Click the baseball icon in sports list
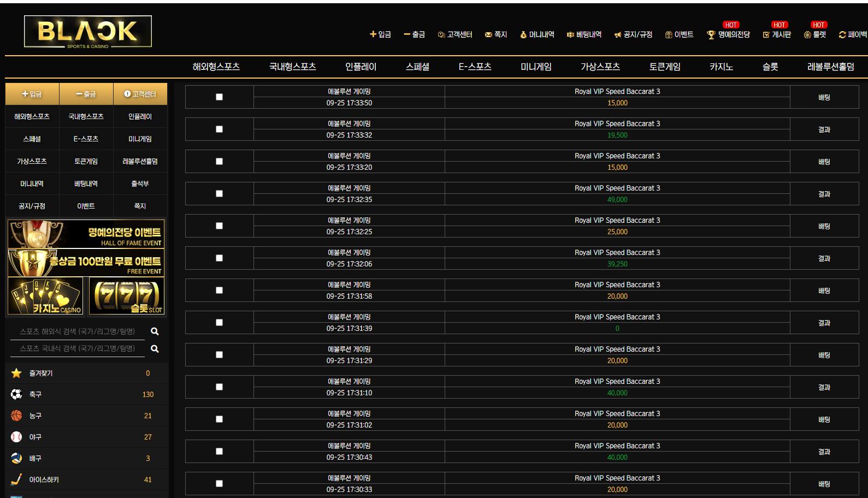Screen dimensions: 868x498 (16, 437)
